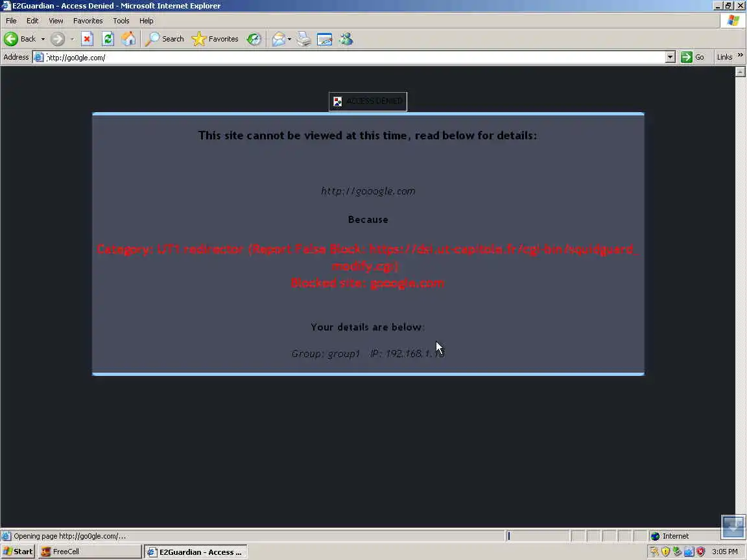Click the green tray icon left of network icon
This screenshot has height=560, width=747.
click(x=677, y=552)
